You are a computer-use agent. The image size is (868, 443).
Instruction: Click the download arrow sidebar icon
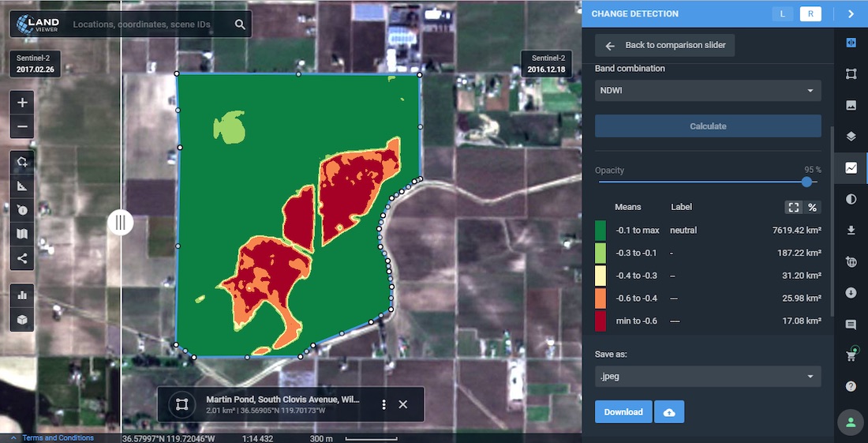851,231
